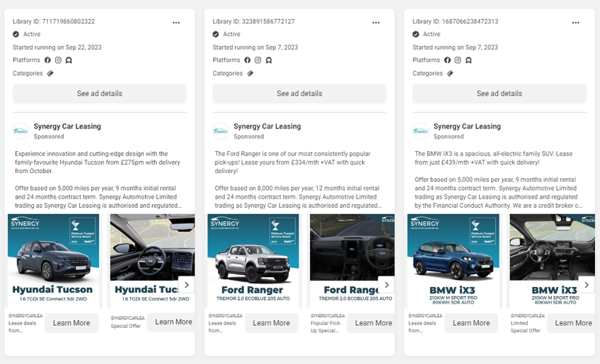
Task: Click Audience Network icon in Ford Ranger ad
Action: click(x=269, y=60)
